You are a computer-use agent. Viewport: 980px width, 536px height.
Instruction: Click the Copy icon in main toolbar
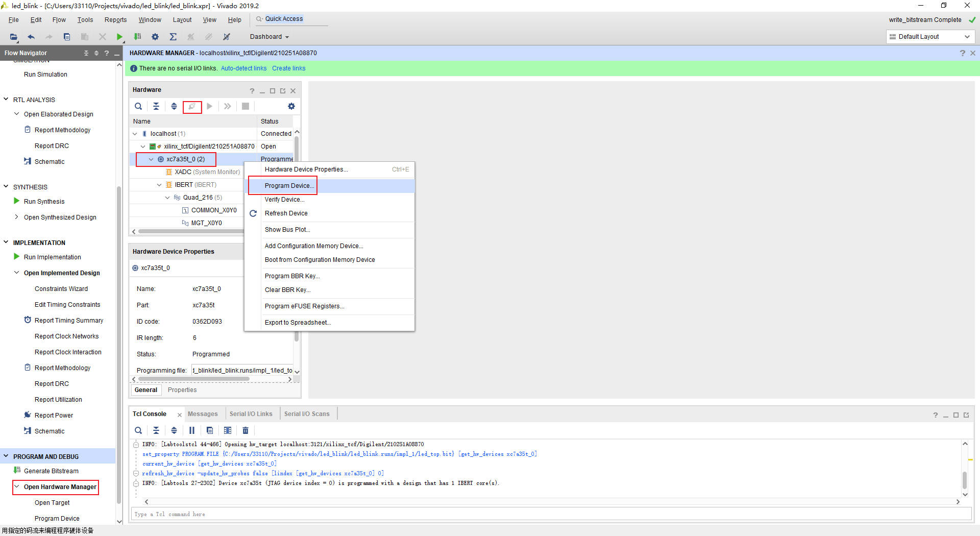click(x=67, y=37)
